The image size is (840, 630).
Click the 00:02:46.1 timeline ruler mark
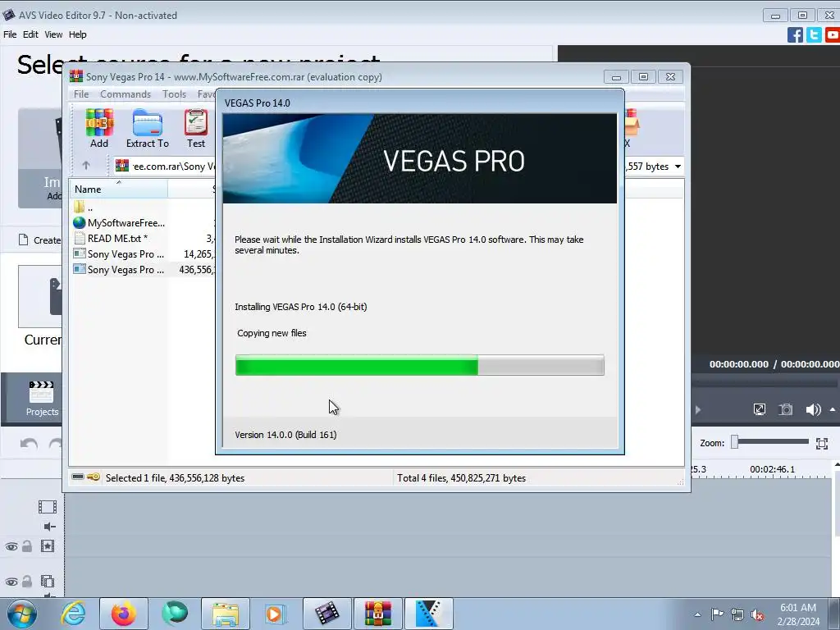pyautogui.click(x=772, y=469)
